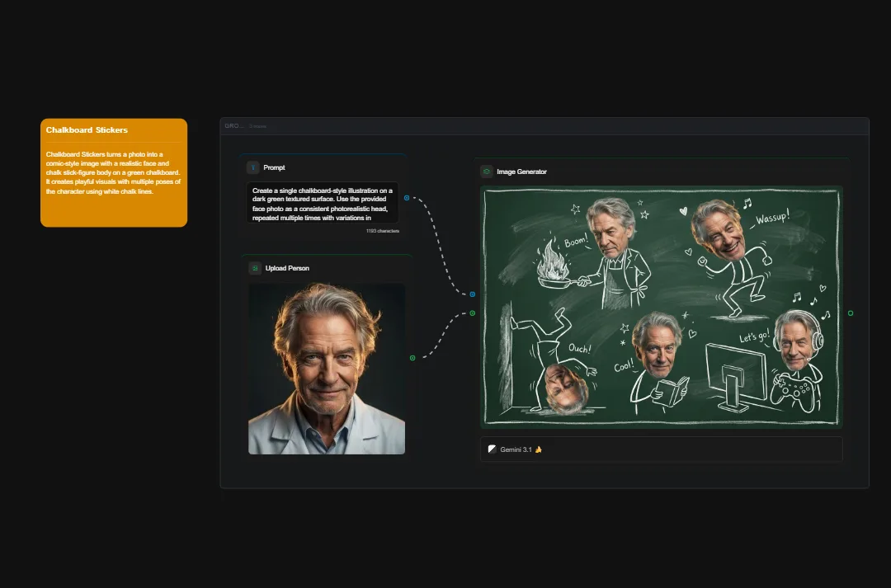Select the green output port of Image Generator

(x=851, y=313)
